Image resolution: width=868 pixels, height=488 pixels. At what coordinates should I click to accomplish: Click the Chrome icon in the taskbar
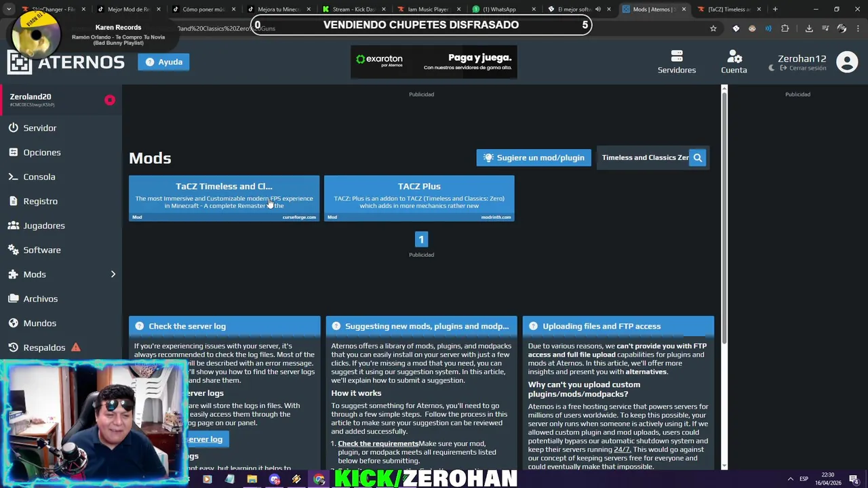[x=319, y=479]
